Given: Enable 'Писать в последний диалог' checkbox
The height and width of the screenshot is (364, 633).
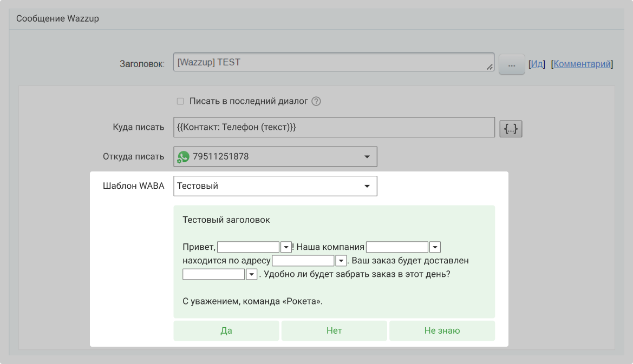Looking at the screenshot, I should tap(180, 101).
